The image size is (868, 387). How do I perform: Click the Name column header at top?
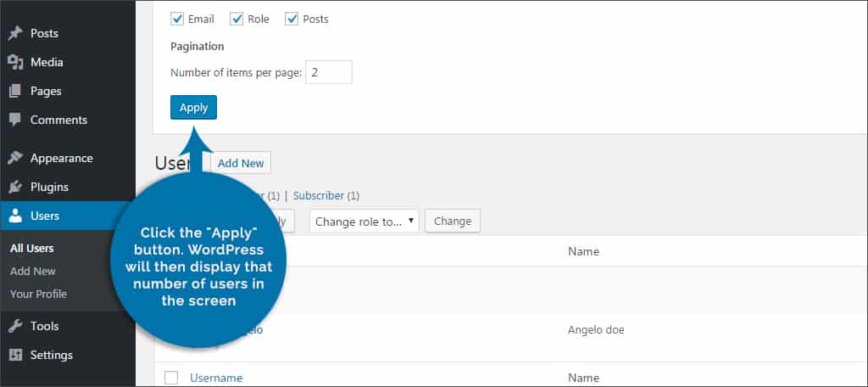(583, 252)
